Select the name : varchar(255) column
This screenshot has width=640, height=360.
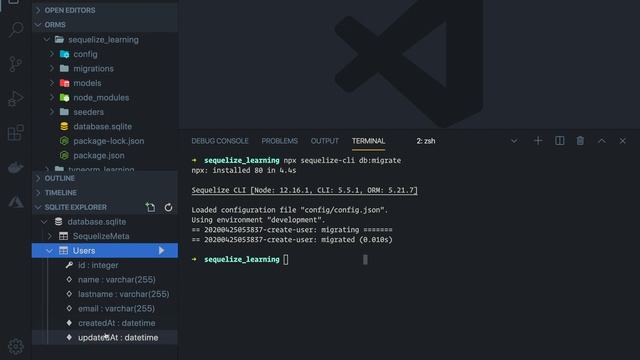105,280
